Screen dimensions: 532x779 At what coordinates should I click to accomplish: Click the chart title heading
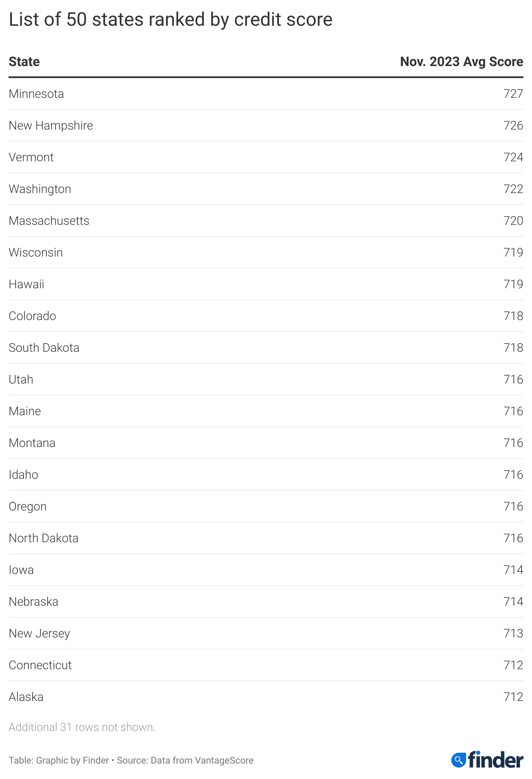coord(170,20)
